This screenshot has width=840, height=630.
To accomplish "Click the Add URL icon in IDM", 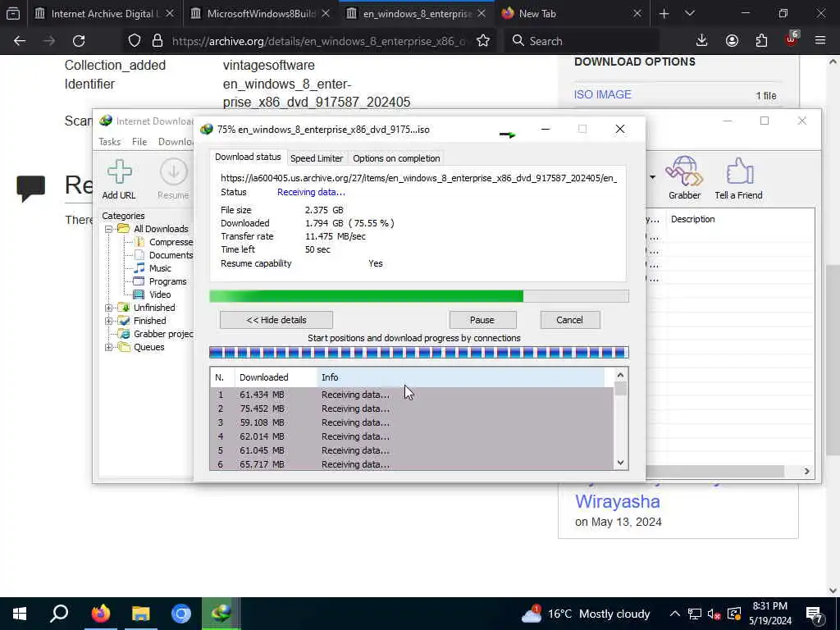I will (x=119, y=179).
